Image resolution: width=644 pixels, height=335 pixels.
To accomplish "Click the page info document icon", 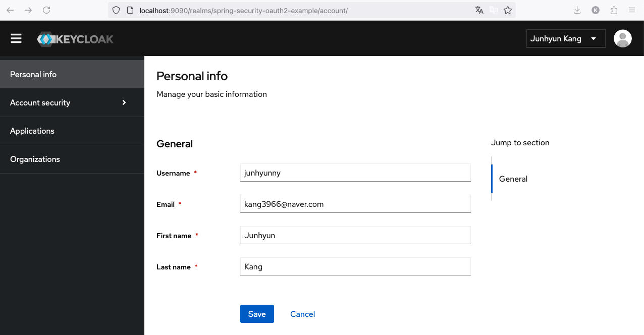I will (x=130, y=10).
